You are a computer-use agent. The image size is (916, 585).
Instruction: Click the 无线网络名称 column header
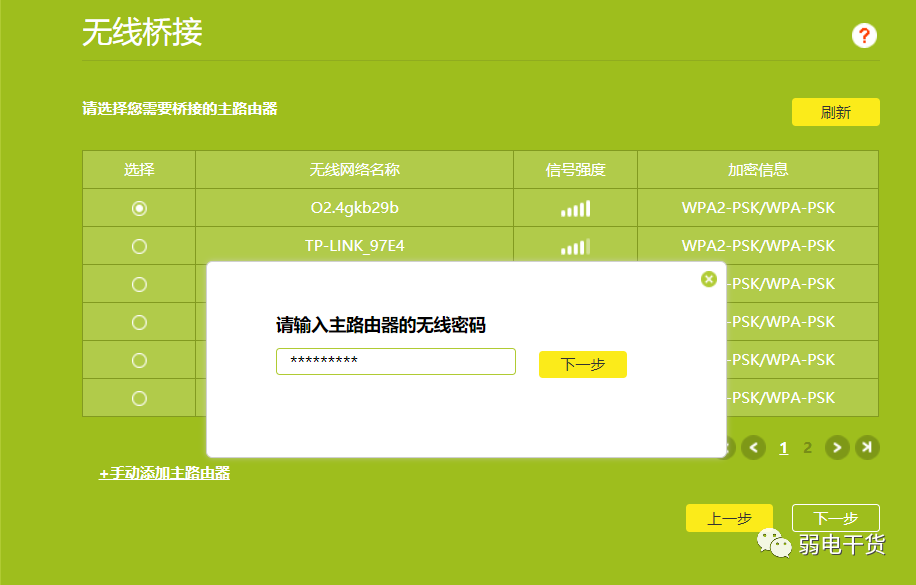point(355,169)
